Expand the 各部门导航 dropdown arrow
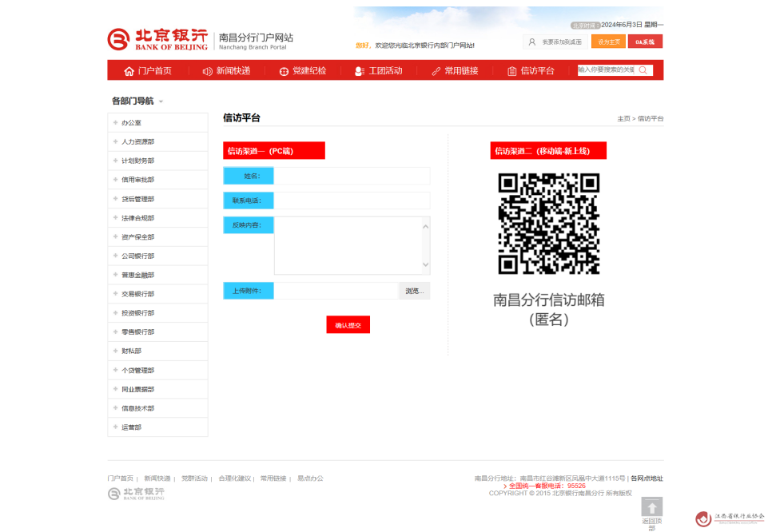Image resolution: width=772 pixels, height=532 pixels. click(161, 101)
